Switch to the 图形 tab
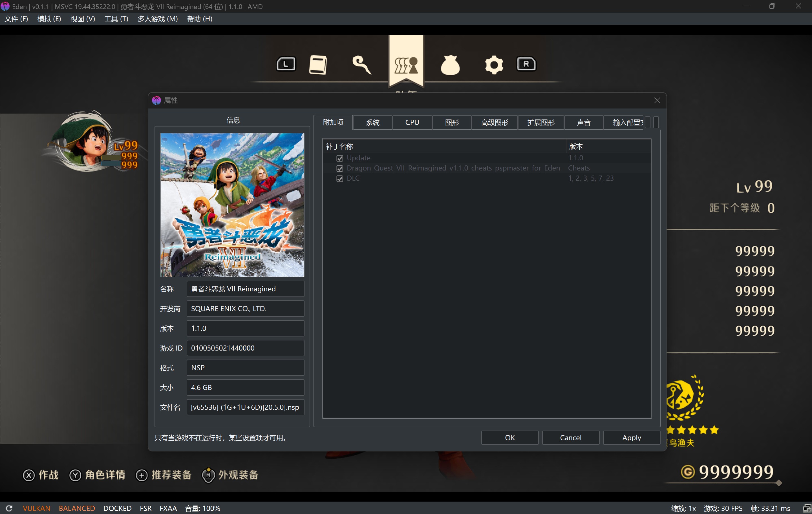The height and width of the screenshot is (514, 812). point(451,122)
